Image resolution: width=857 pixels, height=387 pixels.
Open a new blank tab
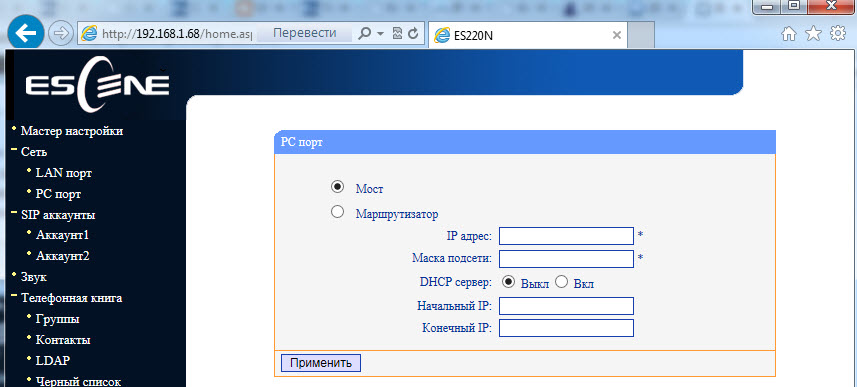pos(641,35)
